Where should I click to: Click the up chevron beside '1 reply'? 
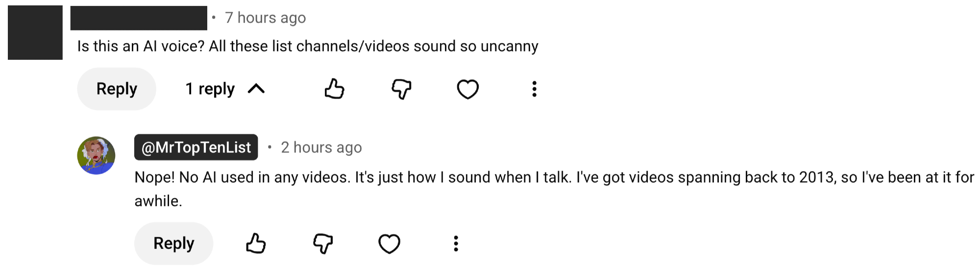tap(256, 89)
